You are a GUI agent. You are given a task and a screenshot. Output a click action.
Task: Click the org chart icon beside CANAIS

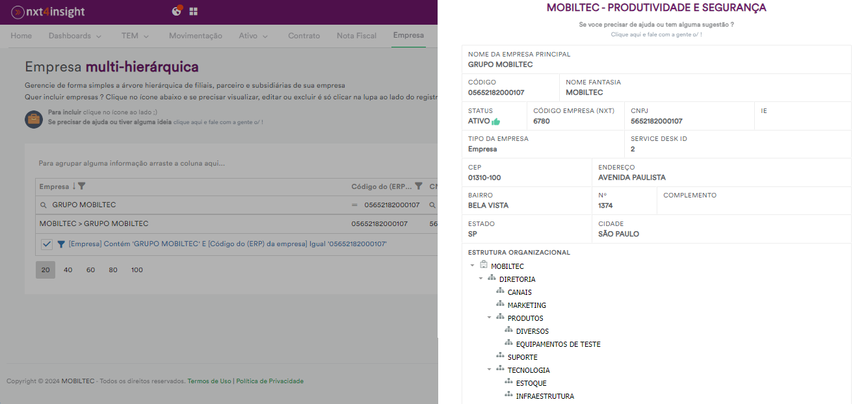pyautogui.click(x=500, y=292)
